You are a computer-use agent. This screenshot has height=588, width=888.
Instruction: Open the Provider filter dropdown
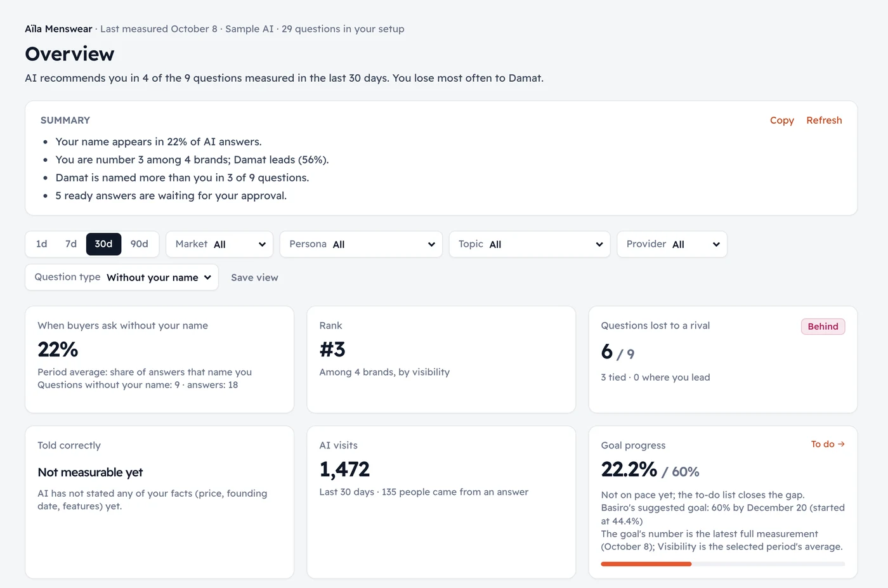(672, 244)
